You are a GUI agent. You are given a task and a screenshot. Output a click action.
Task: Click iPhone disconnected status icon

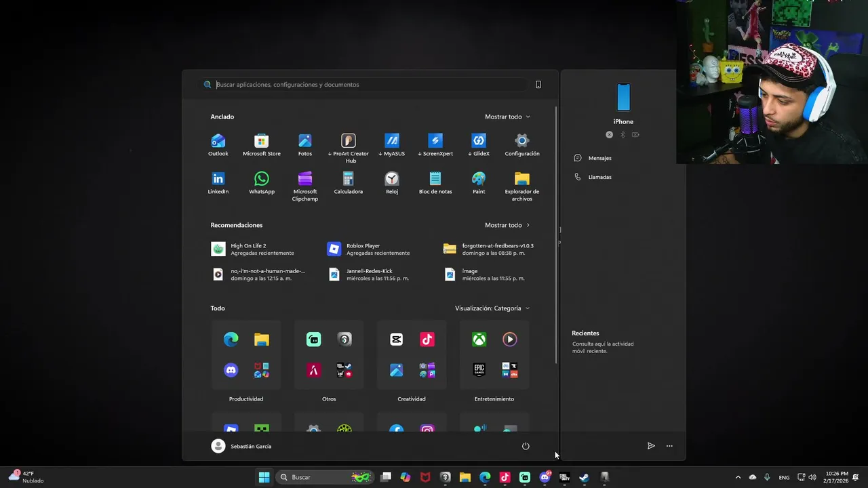click(609, 135)
